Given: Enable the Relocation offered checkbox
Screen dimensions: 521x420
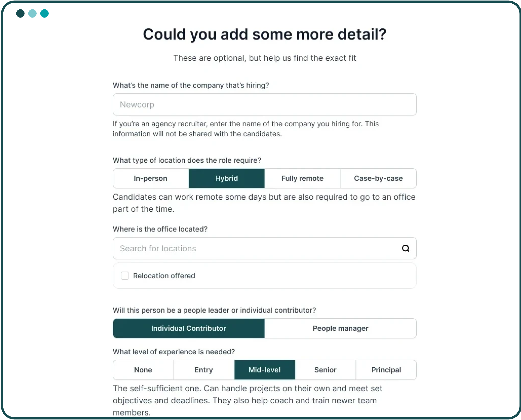Looking at the screenshot, I should [x=125, y=275].
